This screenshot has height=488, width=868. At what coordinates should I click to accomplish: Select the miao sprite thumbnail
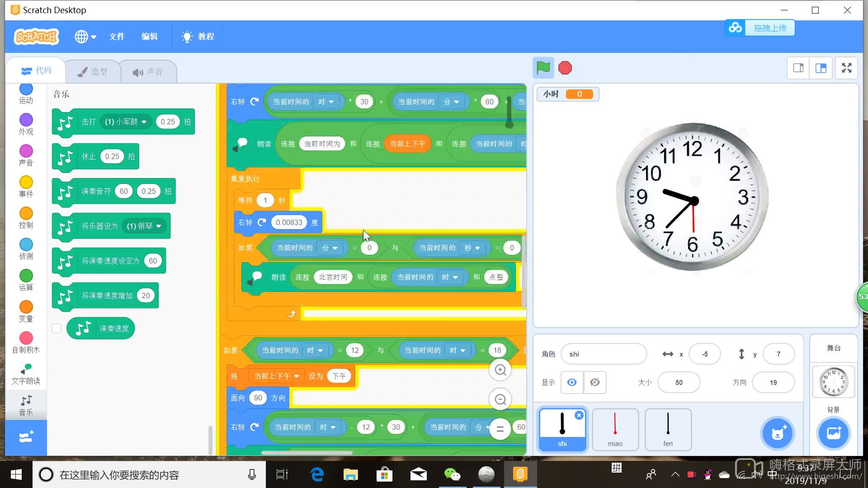(x=615, y=429)
